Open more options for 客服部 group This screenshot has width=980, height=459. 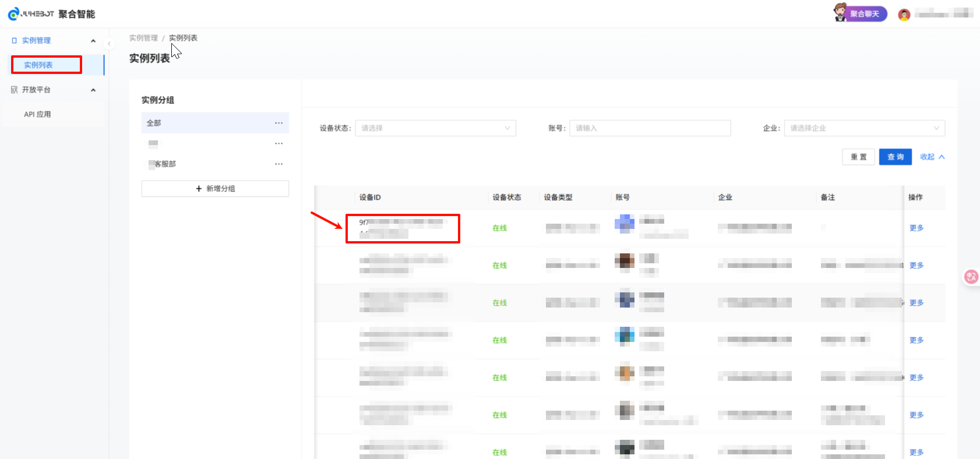click(279, 164)
